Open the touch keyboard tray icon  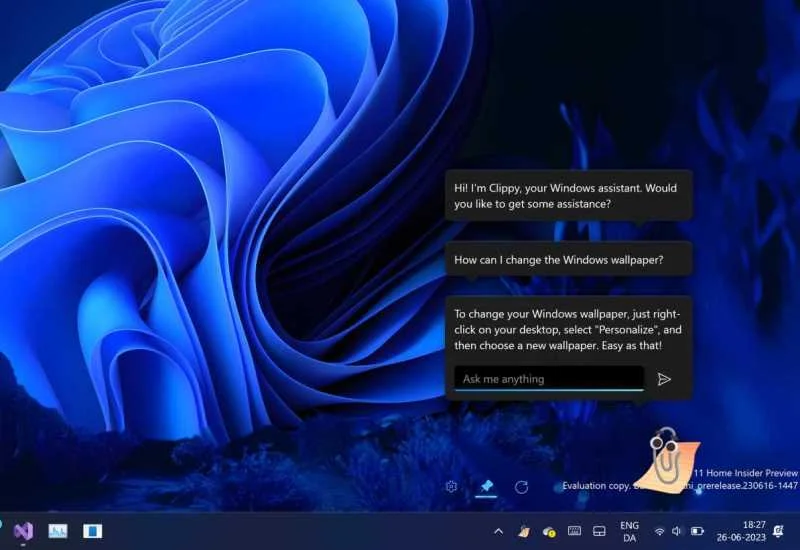[x=574, y=531]
